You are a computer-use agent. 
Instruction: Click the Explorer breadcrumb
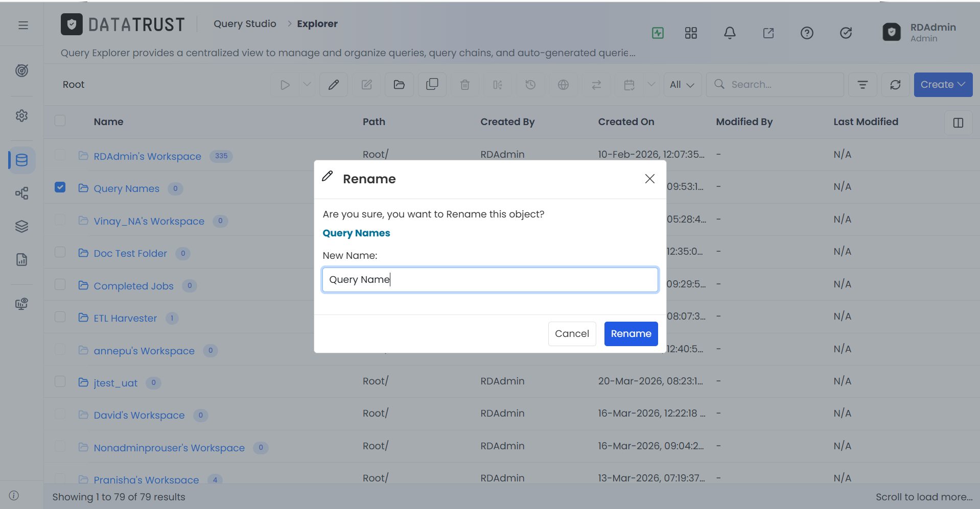317,23
